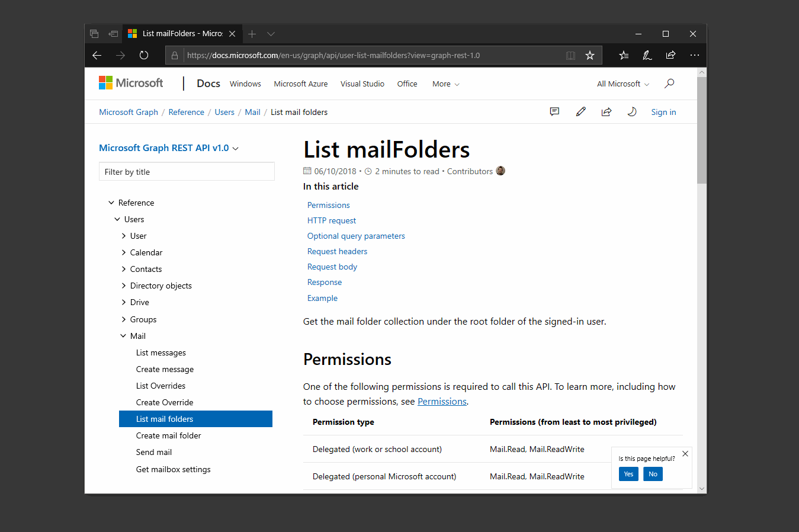Image resolution: width=799 pixels, height=532 pixels.
Task: Collapse the Reference tree node
Action: pyautogui.click(x=111, y=203)
